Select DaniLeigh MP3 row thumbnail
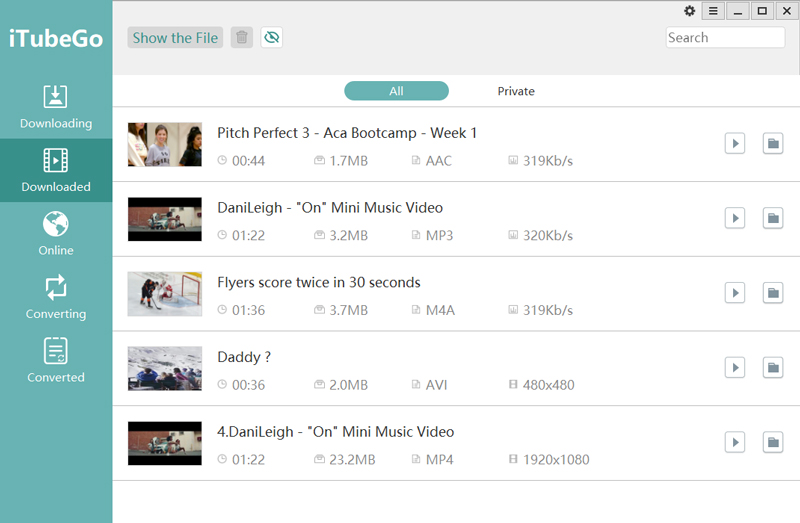This screenshot has height=523, width=800. 165,219
